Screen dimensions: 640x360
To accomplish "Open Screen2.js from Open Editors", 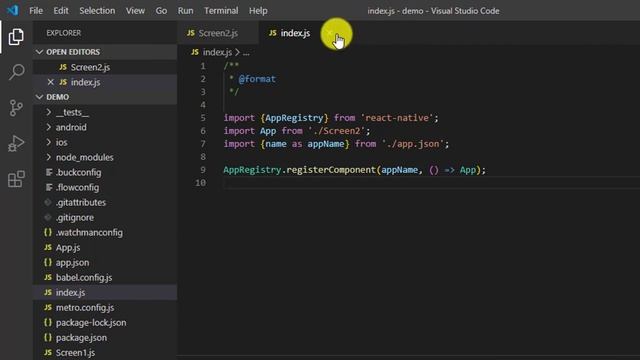I will tap(105, 67).
